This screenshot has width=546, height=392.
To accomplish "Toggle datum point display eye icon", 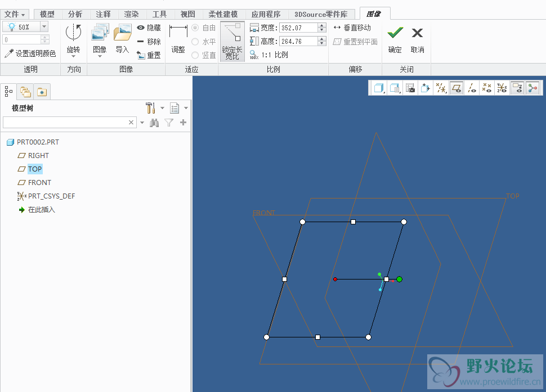I will (487, 88).
